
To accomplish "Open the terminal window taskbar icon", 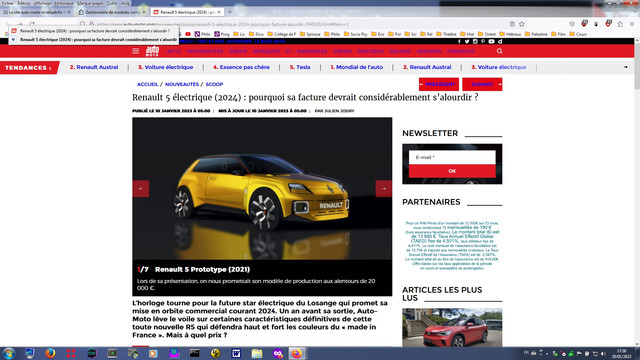I will [195, 353].
